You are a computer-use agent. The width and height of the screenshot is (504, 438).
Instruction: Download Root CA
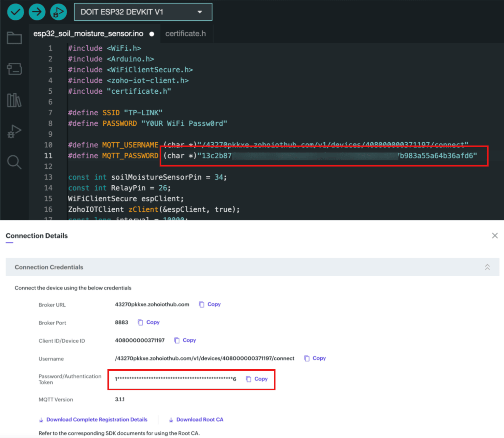[196, 420]
